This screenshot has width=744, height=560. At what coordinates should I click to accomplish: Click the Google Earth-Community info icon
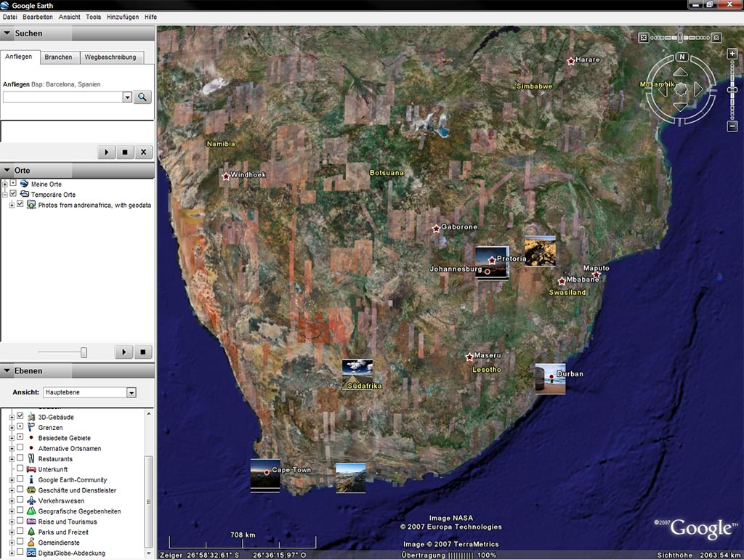point(31,479)
